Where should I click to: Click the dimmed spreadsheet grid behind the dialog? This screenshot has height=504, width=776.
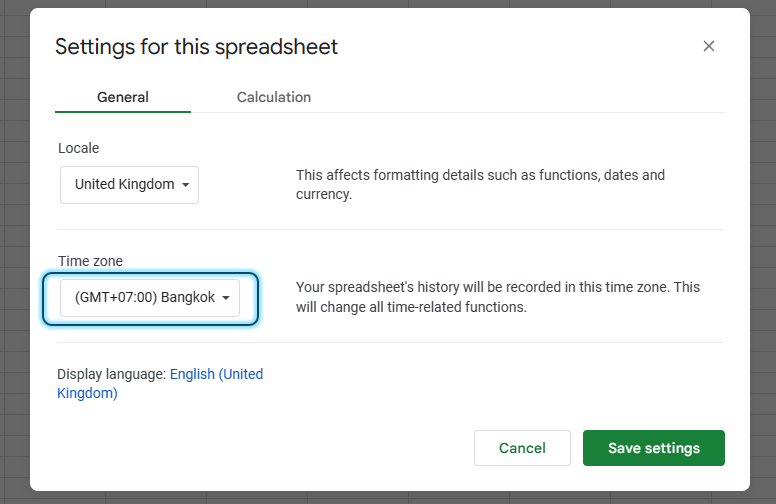click(14, 250)
